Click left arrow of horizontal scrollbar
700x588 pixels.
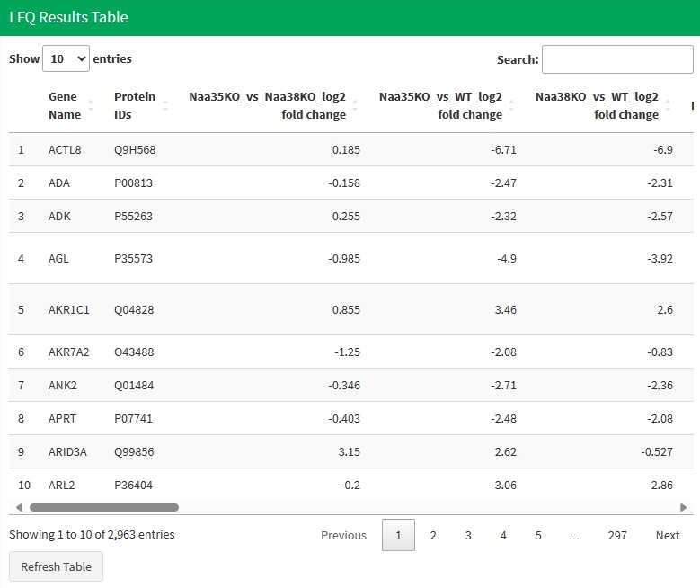20,507
